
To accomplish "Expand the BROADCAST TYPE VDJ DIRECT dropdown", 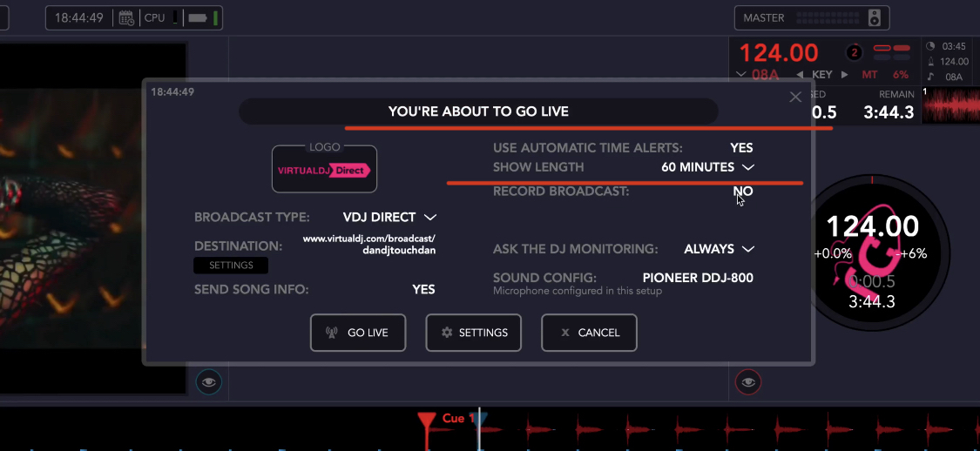I will [x=389, y=217].
